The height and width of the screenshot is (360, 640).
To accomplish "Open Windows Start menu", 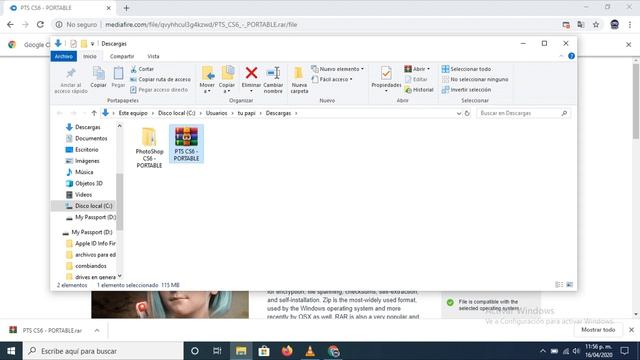I will click(x=11, y=351).
